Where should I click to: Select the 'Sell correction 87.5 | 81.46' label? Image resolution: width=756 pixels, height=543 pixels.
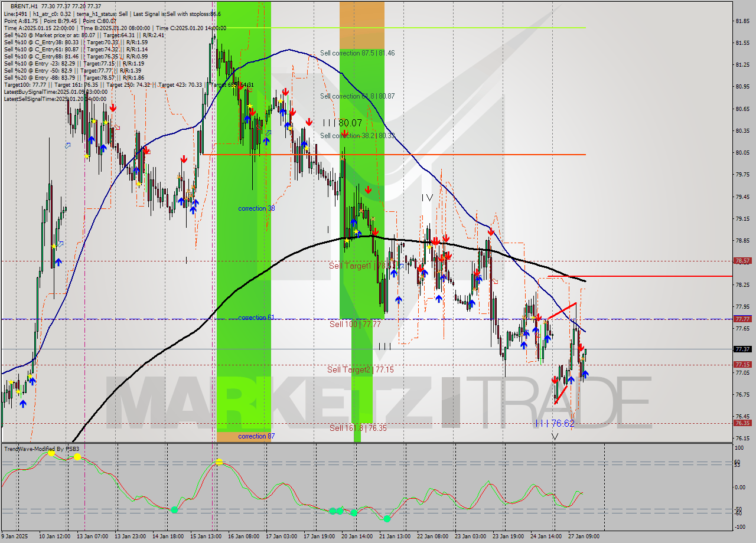click(357, 53)
